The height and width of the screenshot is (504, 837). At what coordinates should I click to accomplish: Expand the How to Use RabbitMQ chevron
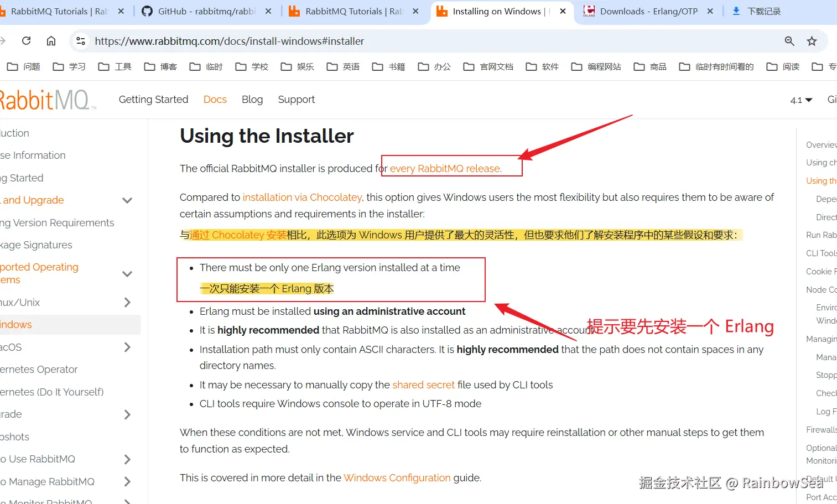127,459
